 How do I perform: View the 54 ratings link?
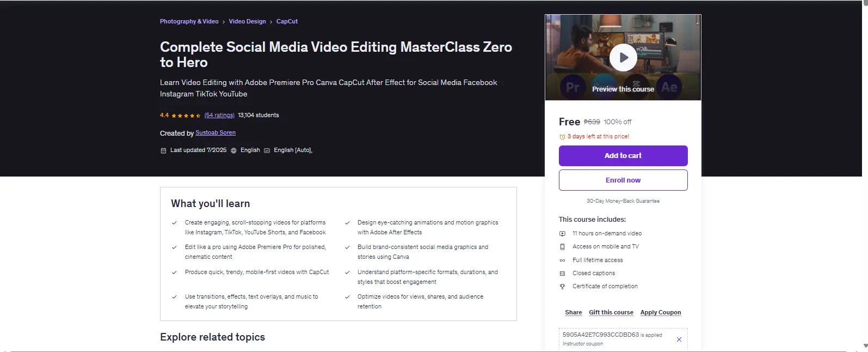point(219,116)
